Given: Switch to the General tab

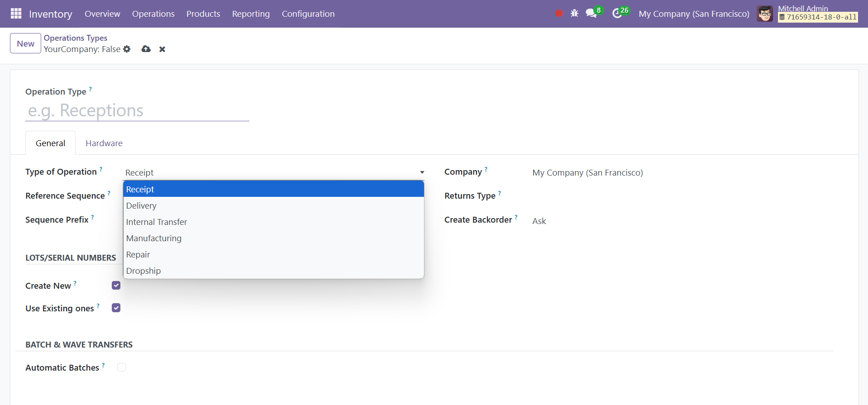Looking at the screenshot, I should click(51, 143).
